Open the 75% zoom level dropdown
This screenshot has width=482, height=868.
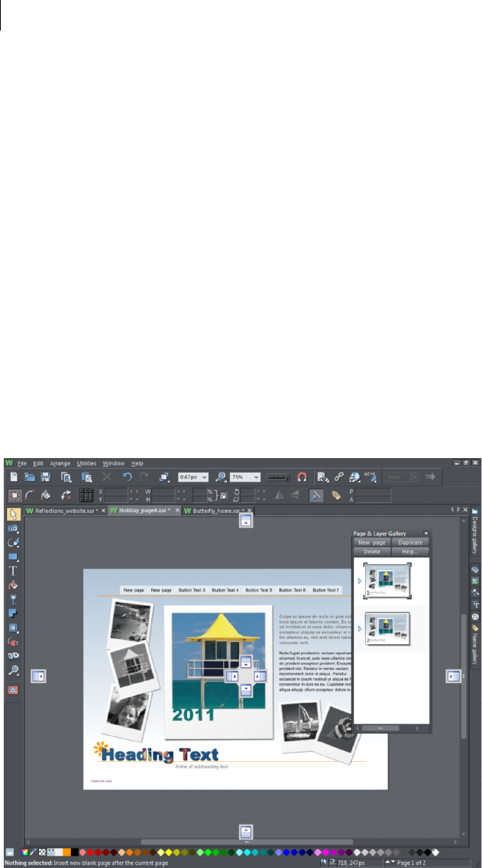tap(256, 476)
